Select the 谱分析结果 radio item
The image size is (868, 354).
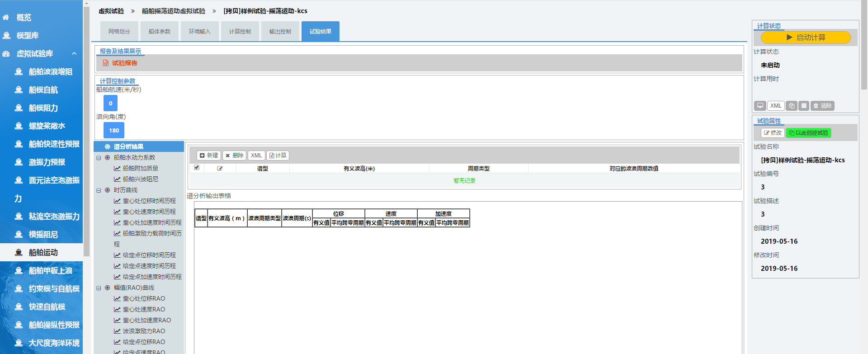click(x=108, y=147)
